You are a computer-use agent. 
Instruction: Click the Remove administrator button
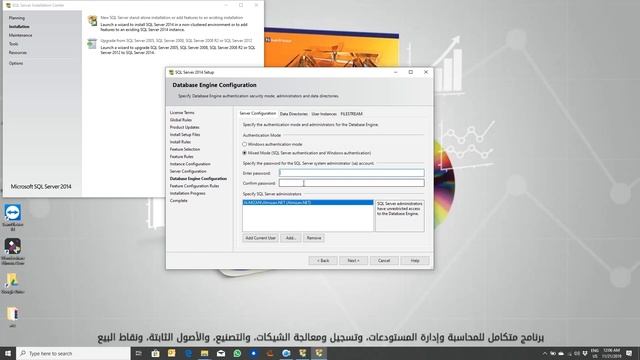313,238
